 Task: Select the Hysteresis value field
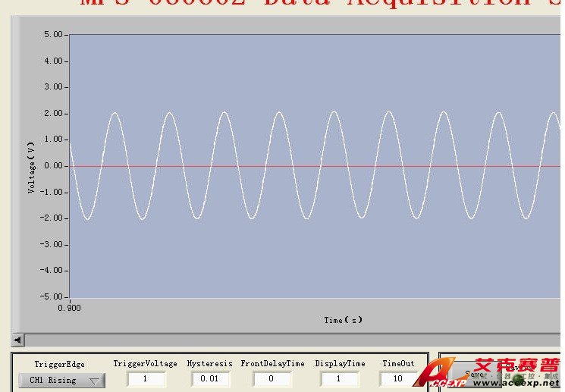tap(209, 378)
